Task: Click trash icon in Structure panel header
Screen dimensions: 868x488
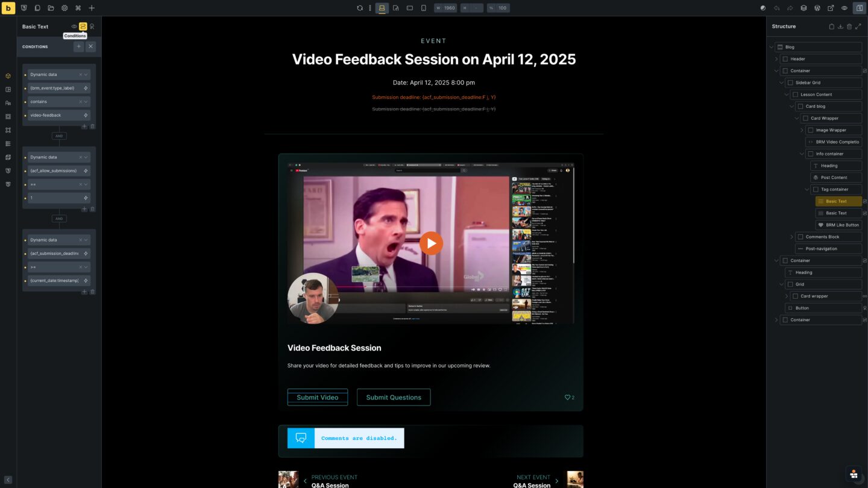Action: pyautogui.click(x=849, y=27)
